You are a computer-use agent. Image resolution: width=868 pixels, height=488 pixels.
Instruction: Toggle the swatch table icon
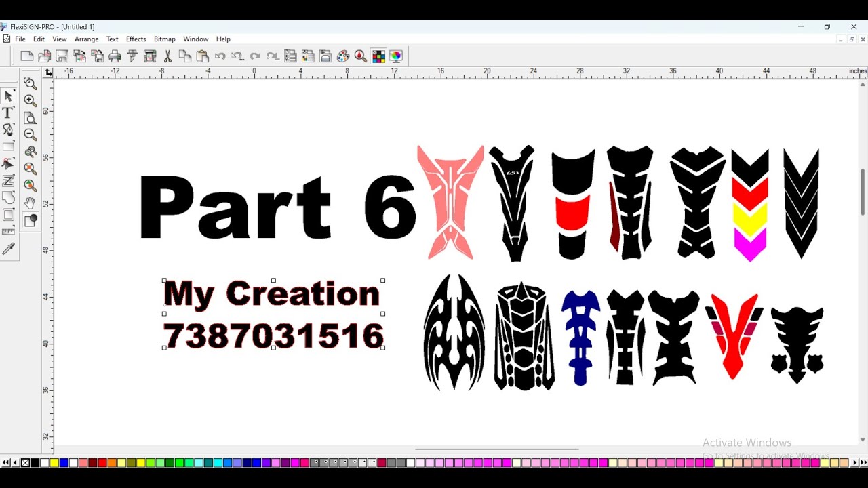(x=378, y=56)
